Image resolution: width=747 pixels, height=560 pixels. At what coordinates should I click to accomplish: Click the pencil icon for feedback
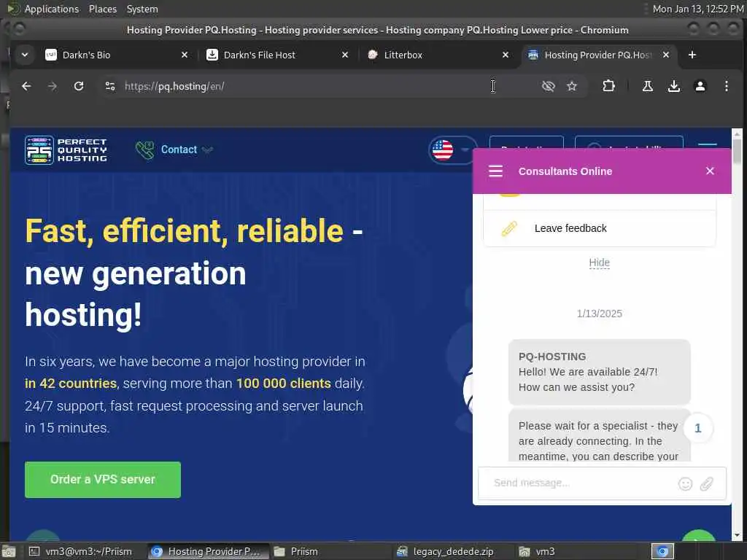tap(508, 228)
